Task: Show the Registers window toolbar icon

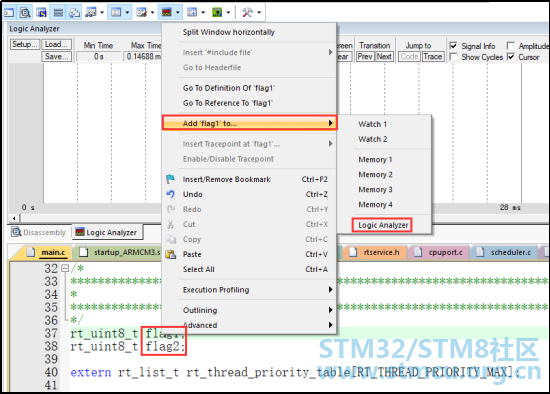Action: [58, 13]
